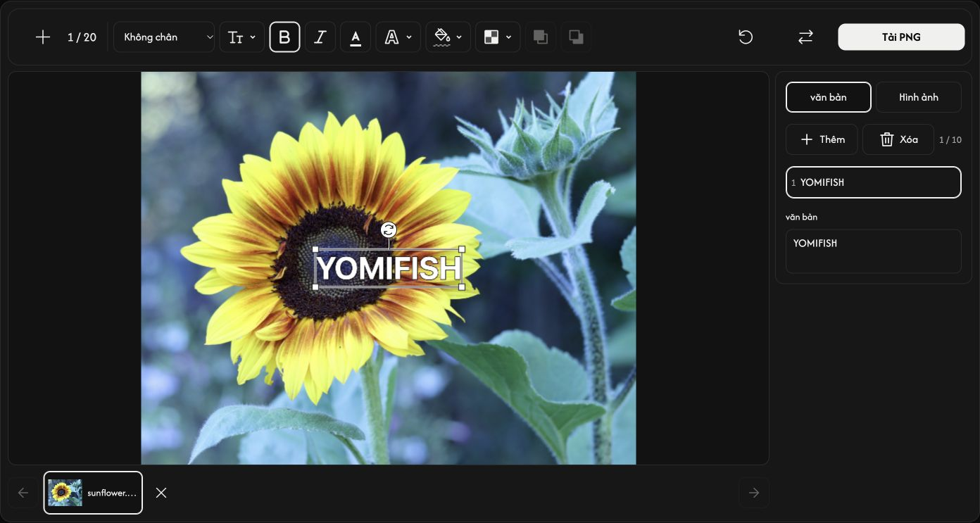The image size is (980, 523).
Task: Open the text color picker
Action: (356, 37)
